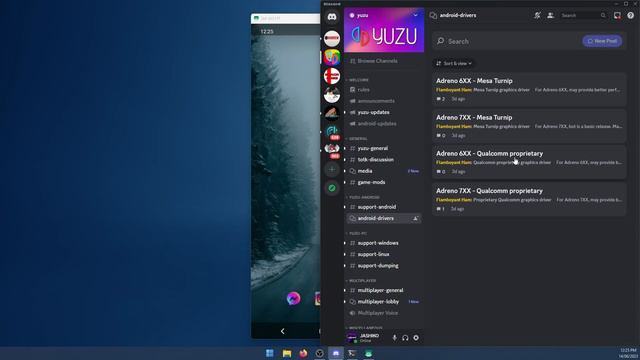Screen dimensions: 640x360
Task: Open the Explore Discoverable Servers compass icon
Action: (332, 188)
